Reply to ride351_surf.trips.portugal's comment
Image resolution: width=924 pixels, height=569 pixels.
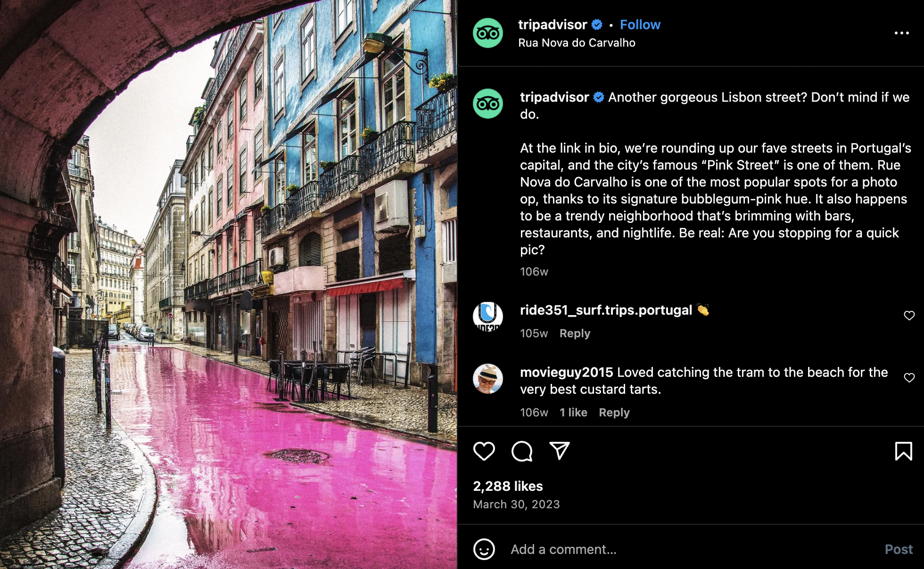pos(575,333)
